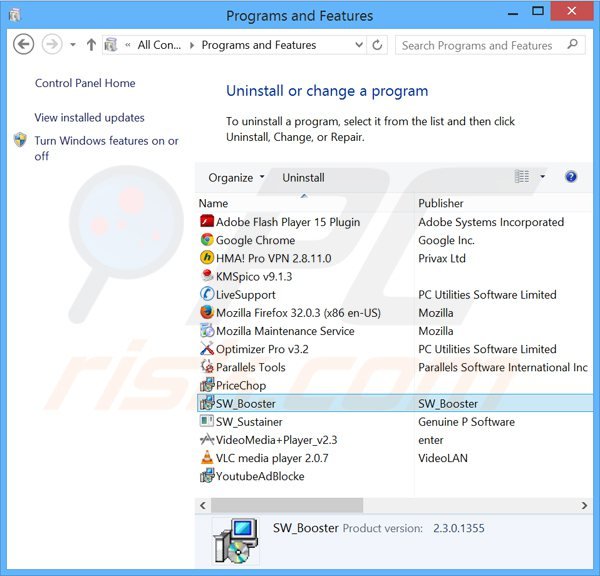The height and width of the screenshot is (576, 600).
Task: Minimize the Programs and Features window
Action: click(513, 14)
